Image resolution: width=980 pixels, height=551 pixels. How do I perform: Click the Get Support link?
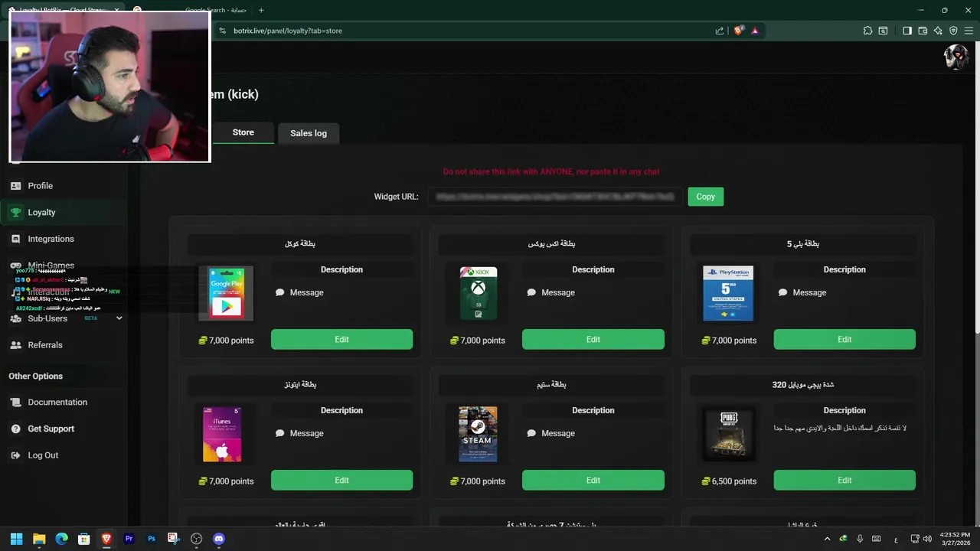pyautogui.click(x=51, y=429)
